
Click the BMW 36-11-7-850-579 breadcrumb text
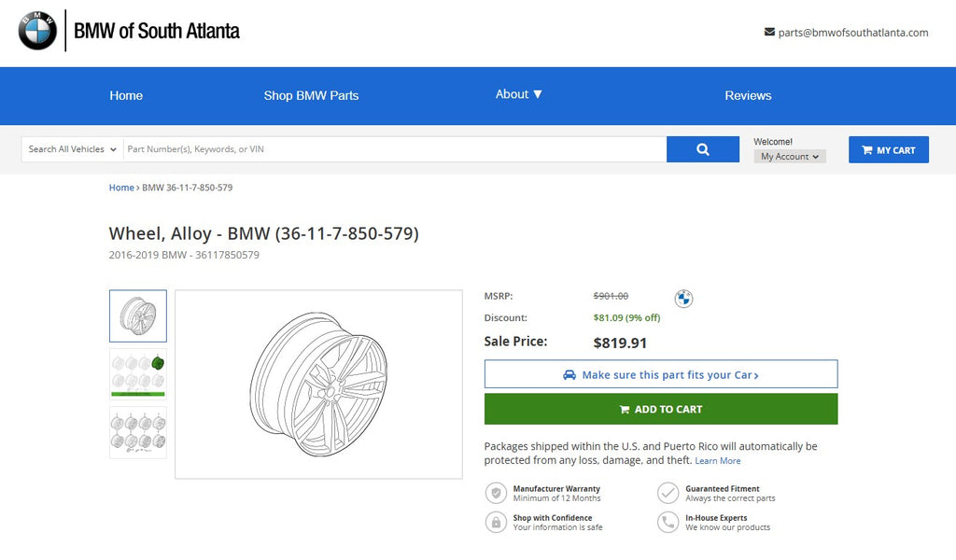(187, 188)
